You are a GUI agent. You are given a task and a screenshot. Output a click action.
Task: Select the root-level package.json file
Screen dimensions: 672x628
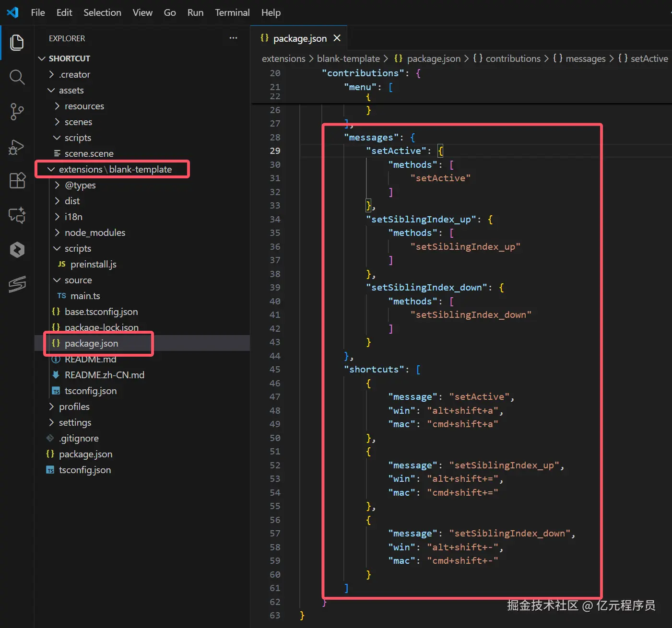tap(142, 454)
